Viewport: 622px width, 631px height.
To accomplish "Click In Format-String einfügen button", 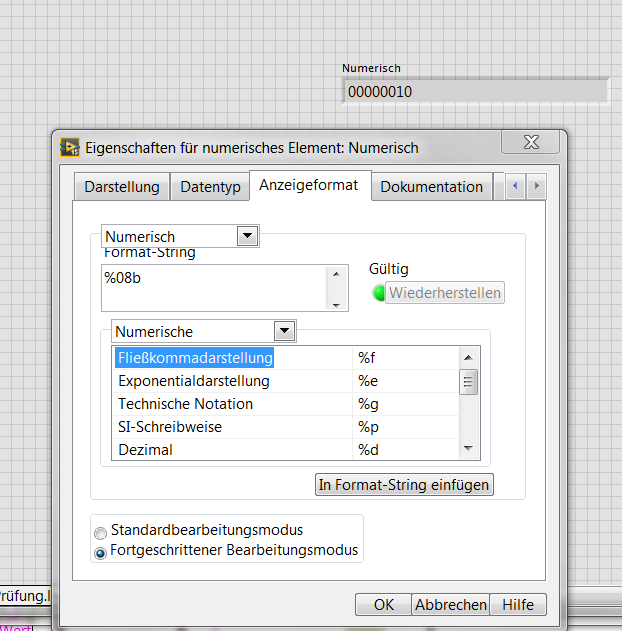I will click(x=404, y=485).
